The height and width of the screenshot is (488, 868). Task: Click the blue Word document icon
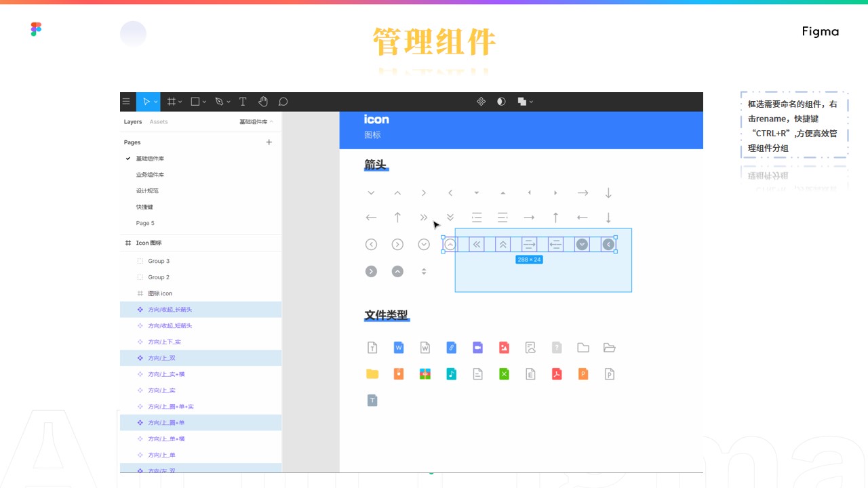click(x=399, y=348)
